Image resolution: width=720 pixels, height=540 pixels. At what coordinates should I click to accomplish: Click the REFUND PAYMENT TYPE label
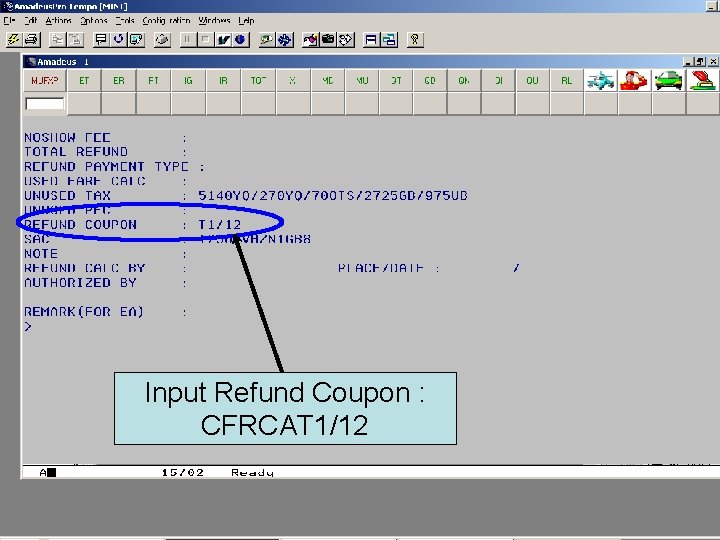click(106, 166)
